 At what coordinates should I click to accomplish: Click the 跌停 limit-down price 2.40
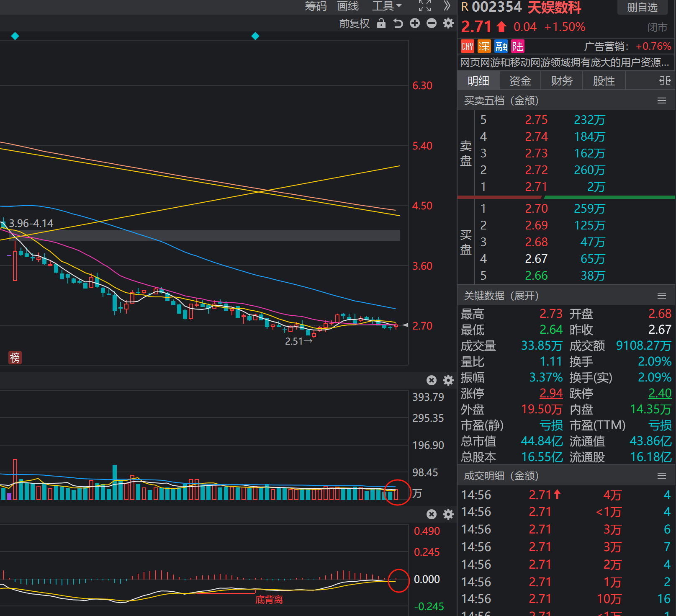[x=660, y=393]
